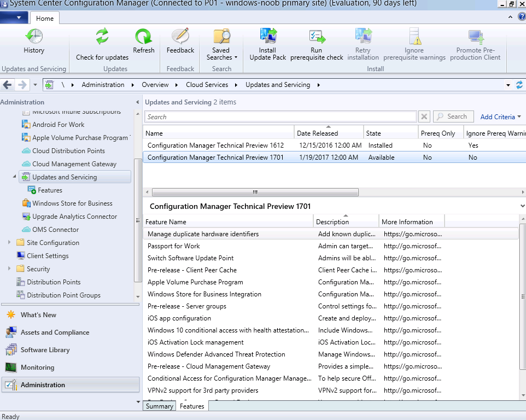Viewport: 526px width, 420px height.
Task: Click Install Update Pack icon
Action: click(x=268, y=36)
